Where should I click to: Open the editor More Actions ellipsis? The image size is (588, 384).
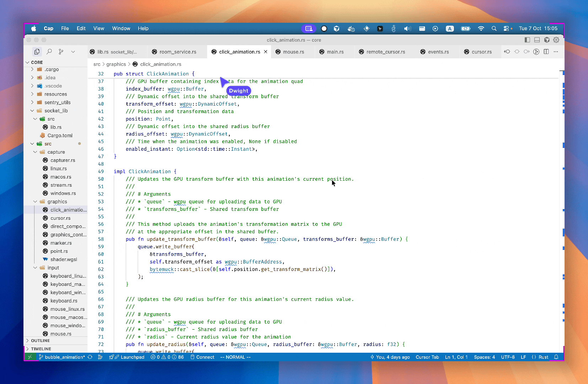pos(556,52)
